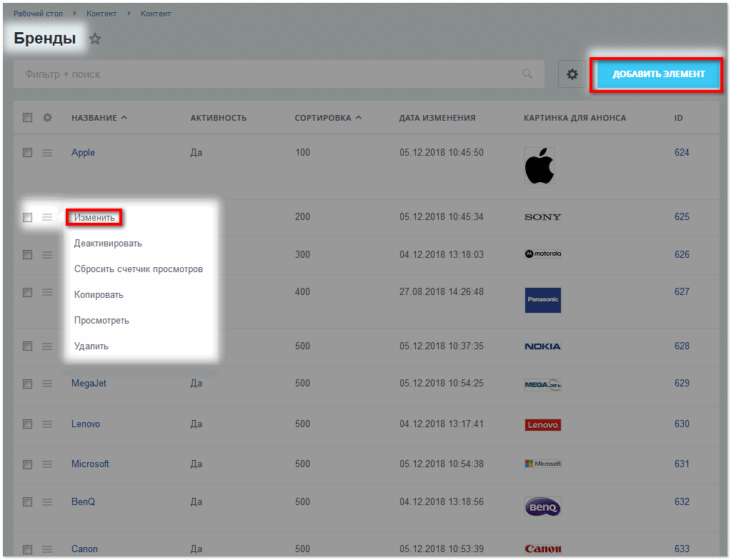Check the checkbox for row ID 627
This screenshot has height=560, width=731.
click(x=27, y=293)
